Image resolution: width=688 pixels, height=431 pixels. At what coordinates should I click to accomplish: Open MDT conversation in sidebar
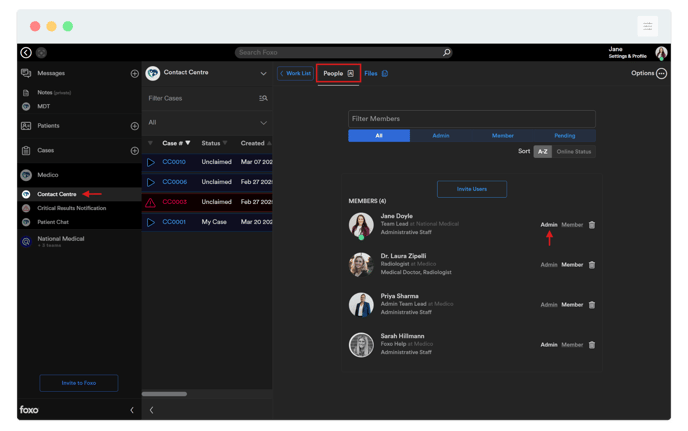[x=43, y=106]
